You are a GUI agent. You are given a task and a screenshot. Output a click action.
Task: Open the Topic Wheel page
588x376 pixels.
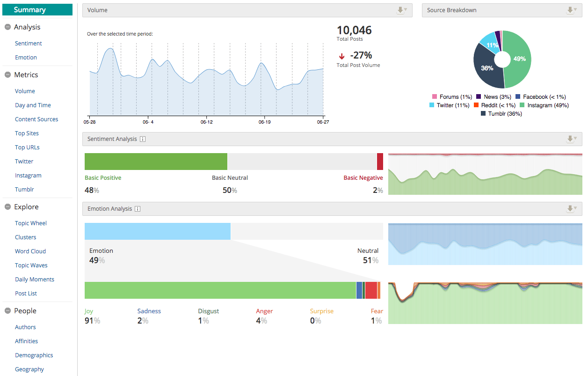point(31,223)
